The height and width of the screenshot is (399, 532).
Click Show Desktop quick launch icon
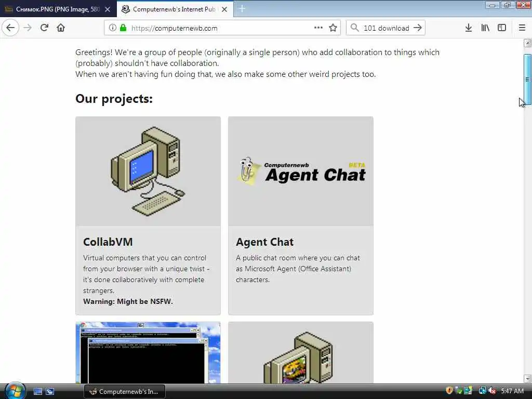click(x=37, y=392)
